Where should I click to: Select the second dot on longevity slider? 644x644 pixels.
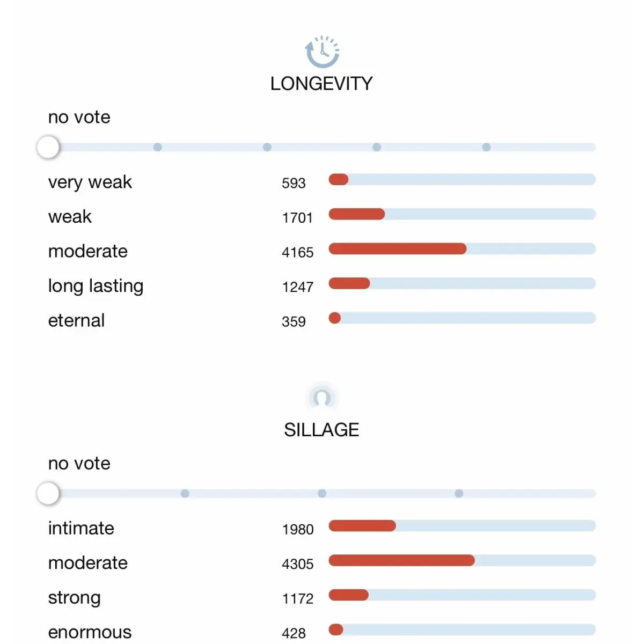tap(267, 147)
